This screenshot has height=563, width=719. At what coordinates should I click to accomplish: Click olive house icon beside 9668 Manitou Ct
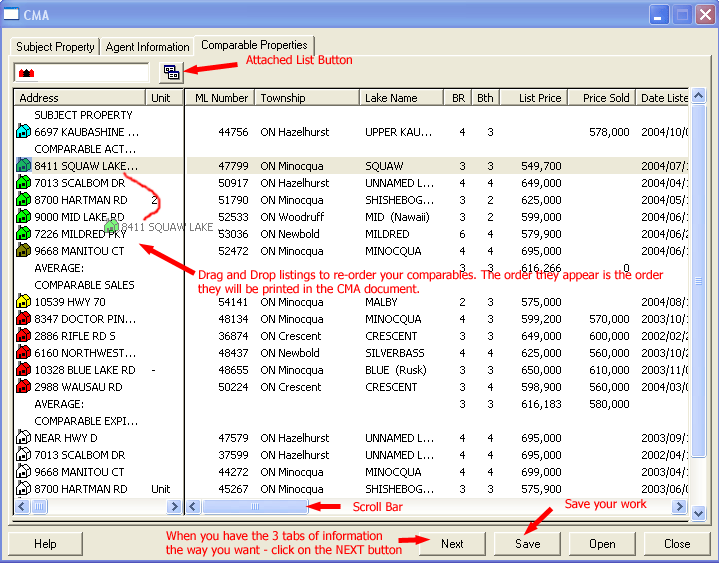24,251
